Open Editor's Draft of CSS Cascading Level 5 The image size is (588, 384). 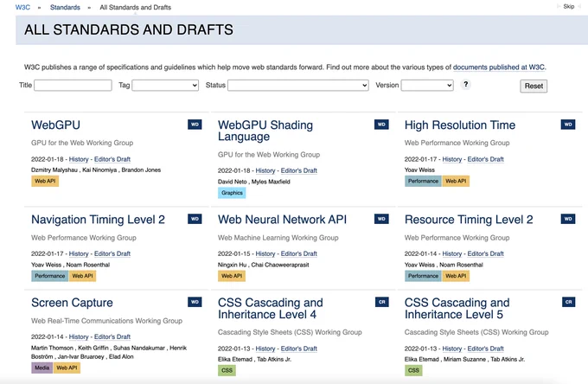click(x=485, y=349)
